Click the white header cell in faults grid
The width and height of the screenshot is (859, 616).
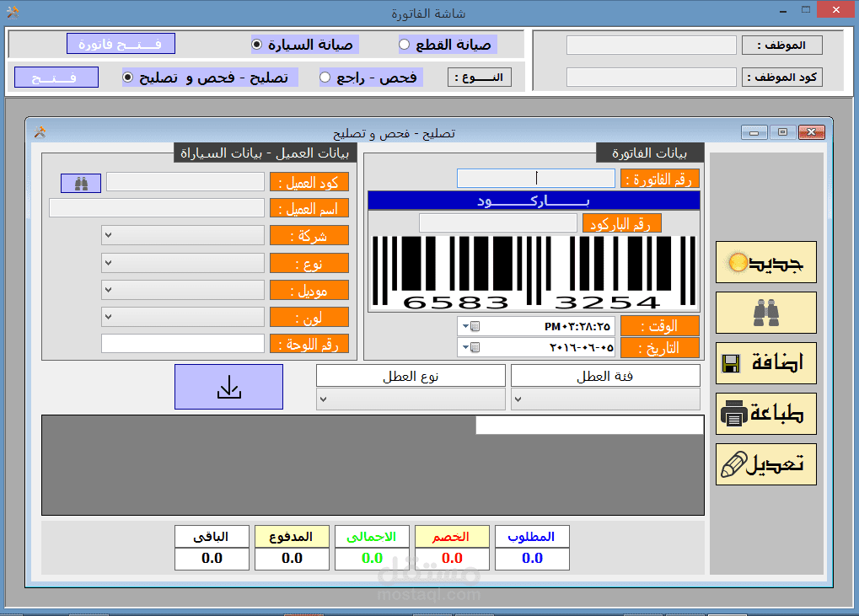[589, 426]
